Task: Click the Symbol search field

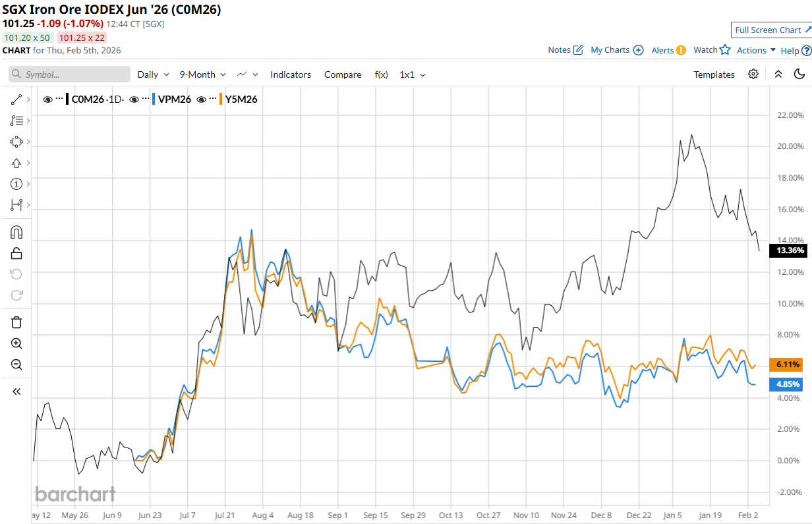Action: tap(69, 74)
